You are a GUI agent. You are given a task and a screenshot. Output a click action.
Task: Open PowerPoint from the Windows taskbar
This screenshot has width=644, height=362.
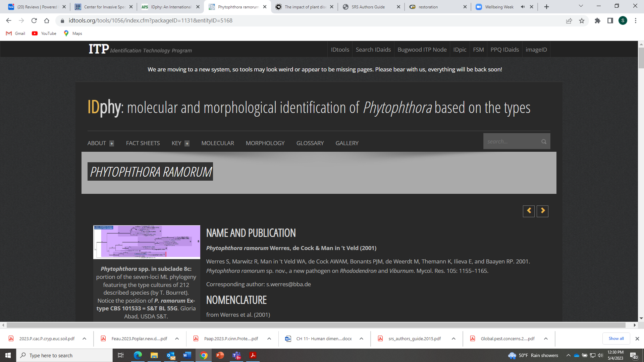point(220,355)
